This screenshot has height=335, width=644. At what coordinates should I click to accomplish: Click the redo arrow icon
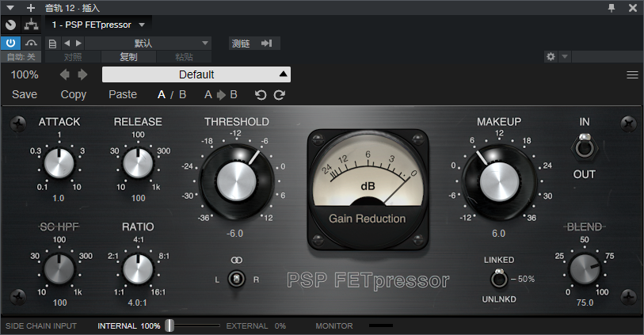coord(280,95)
